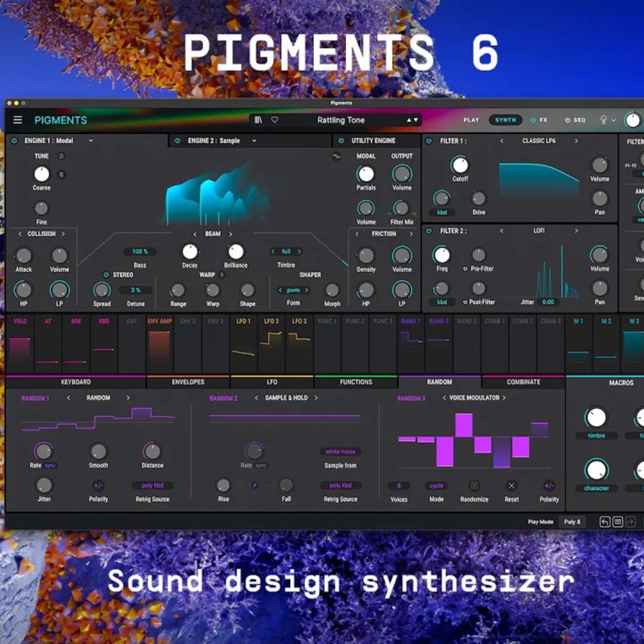
Task: Open the preset library browser icon
Action: pyautogui.click(x=258, y=120)
